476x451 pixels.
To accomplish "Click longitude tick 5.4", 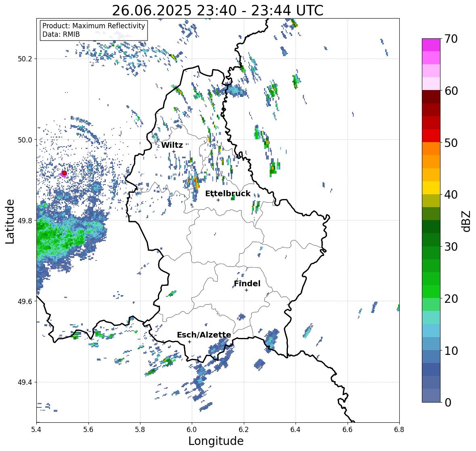I will (36, 430).
